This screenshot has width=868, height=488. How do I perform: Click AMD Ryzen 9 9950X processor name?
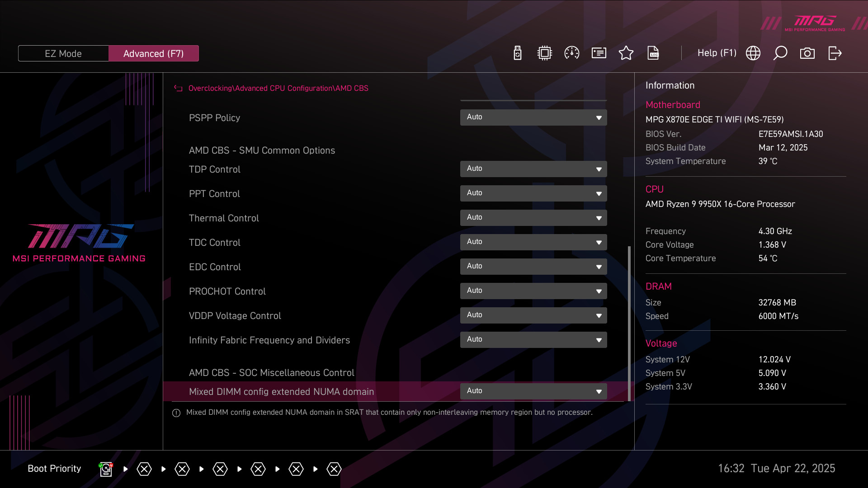pos(720,204)
